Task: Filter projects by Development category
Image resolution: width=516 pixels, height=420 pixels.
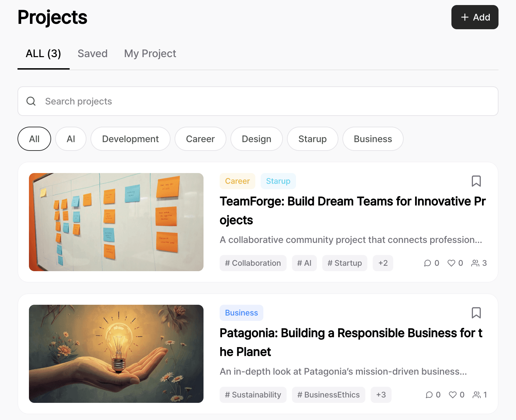Action: 130,139
